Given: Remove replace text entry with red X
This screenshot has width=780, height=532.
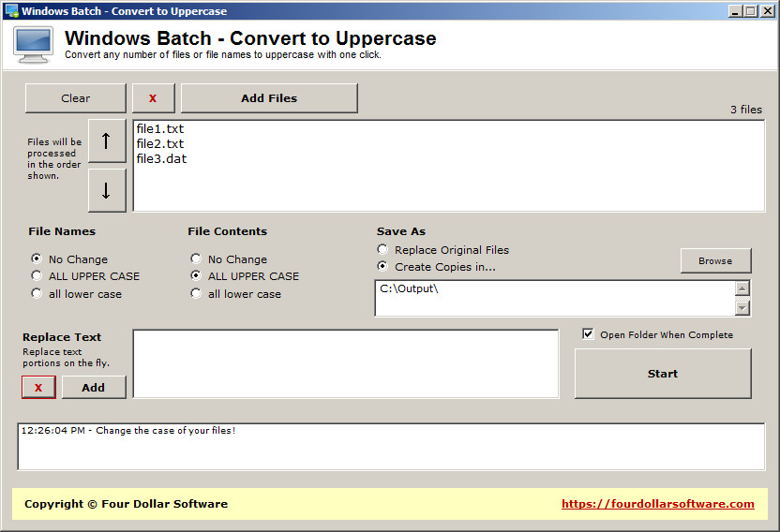Looking at the screenshot, I should (38, 388).
